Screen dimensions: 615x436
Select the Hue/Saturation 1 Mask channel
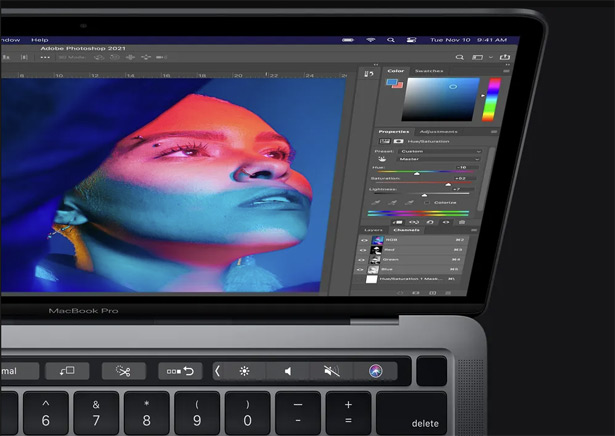[x=409, y=279]
